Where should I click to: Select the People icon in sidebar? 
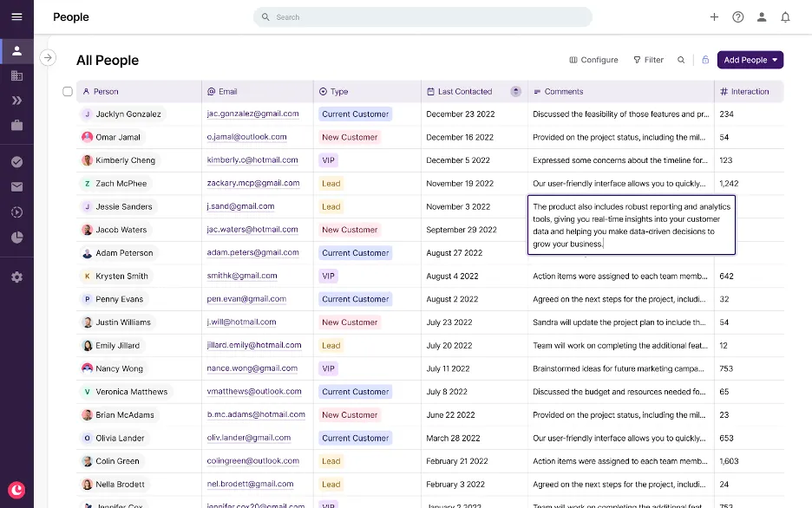(x=16, y=50)
